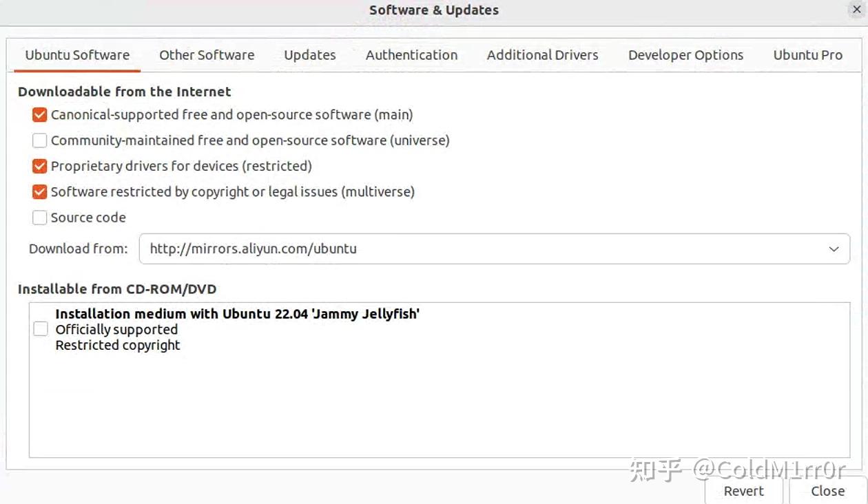Viewport: 868px width, 504px height.
Task: Close the Software & Updates window
Action: pyautogui.click(x=856, y=10)
